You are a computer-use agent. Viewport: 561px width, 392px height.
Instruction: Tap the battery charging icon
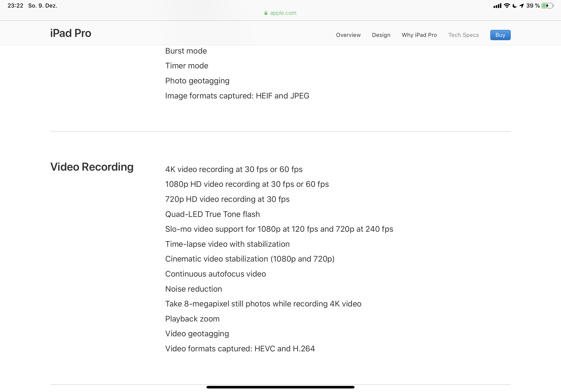(548, 6)
